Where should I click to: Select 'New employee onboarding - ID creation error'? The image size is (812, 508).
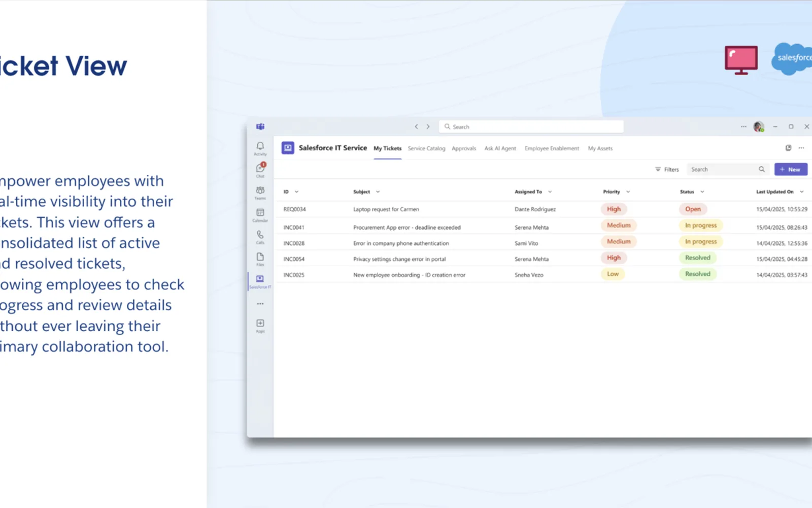point(409,275)
